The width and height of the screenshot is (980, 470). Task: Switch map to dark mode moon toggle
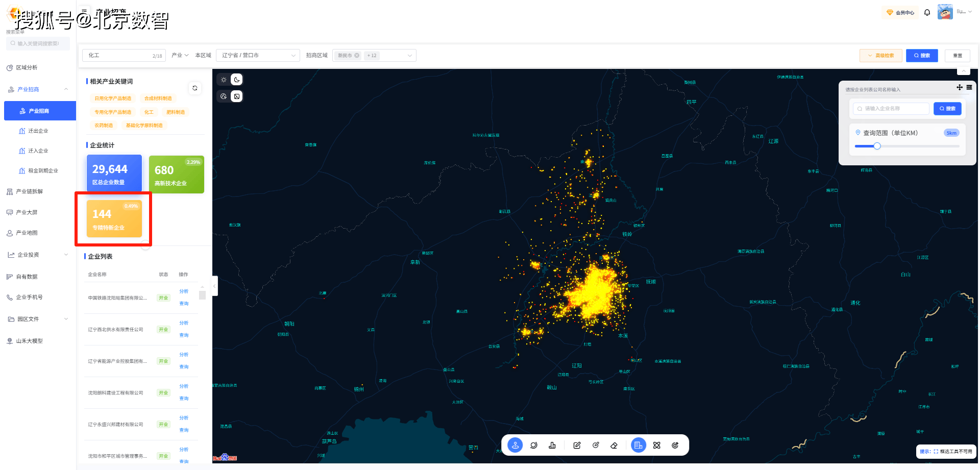[x=237, y=80]
